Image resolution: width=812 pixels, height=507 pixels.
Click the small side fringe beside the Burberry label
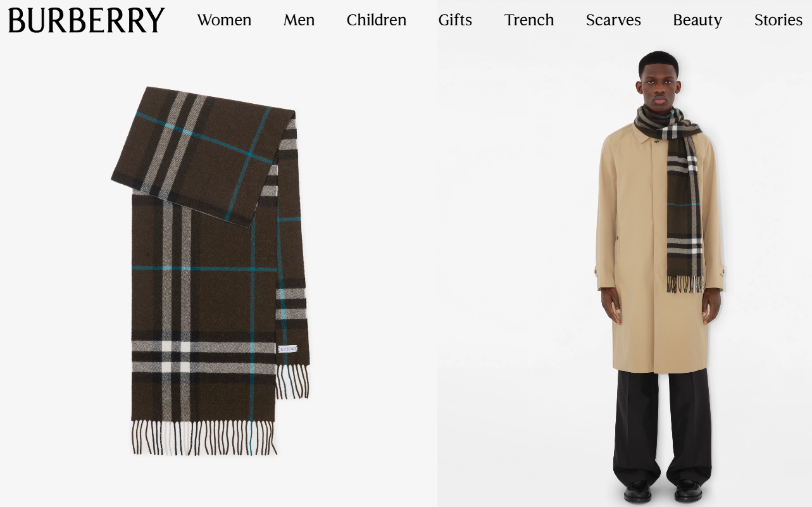[292, 382]
